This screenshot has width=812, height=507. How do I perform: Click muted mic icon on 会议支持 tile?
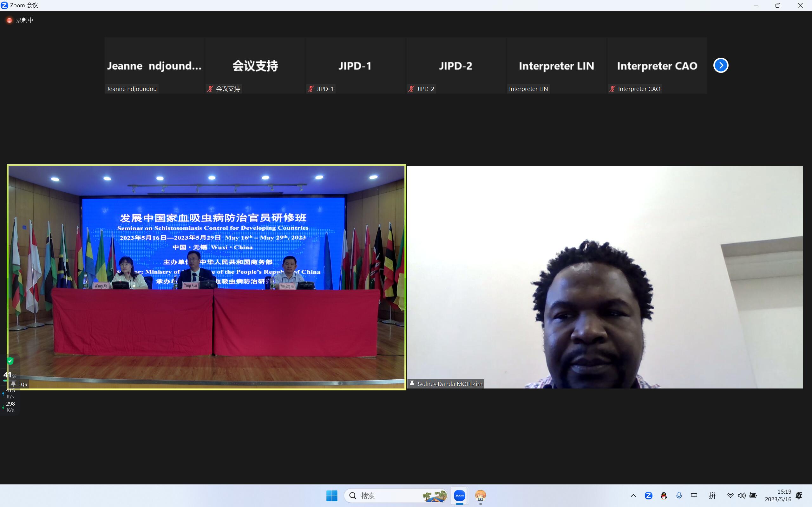210,89
